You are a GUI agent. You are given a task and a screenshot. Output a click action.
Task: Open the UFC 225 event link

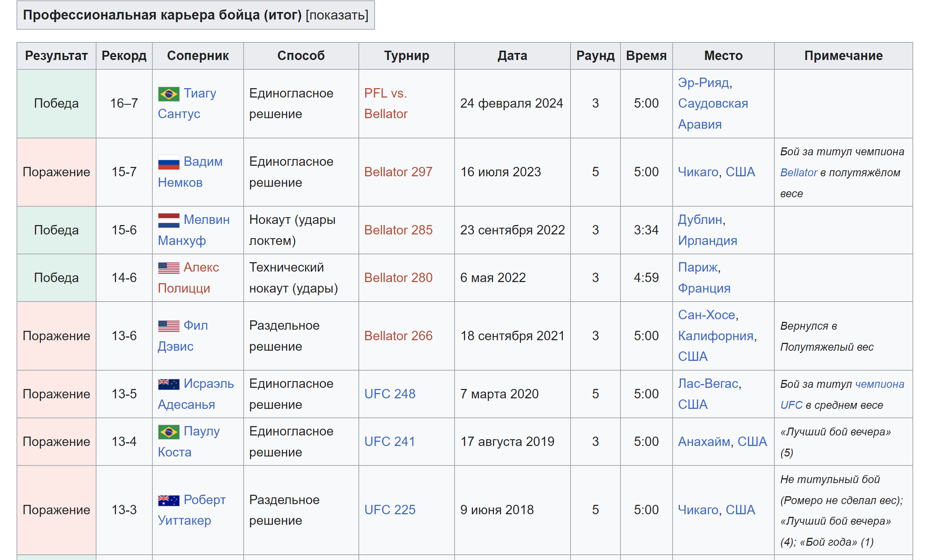(x=389, y=510)
